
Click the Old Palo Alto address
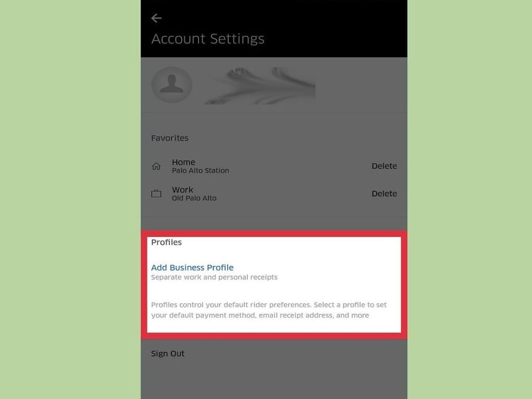point(194,198)
